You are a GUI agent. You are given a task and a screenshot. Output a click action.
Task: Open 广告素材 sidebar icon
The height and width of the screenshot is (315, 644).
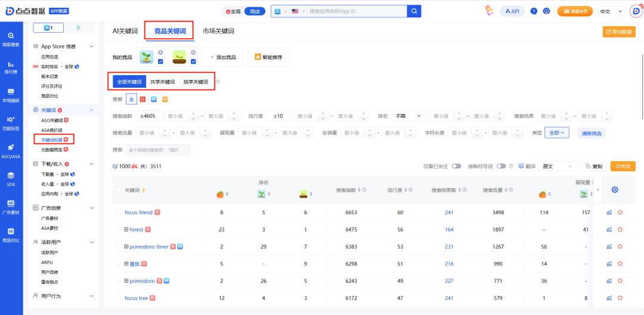11,207
